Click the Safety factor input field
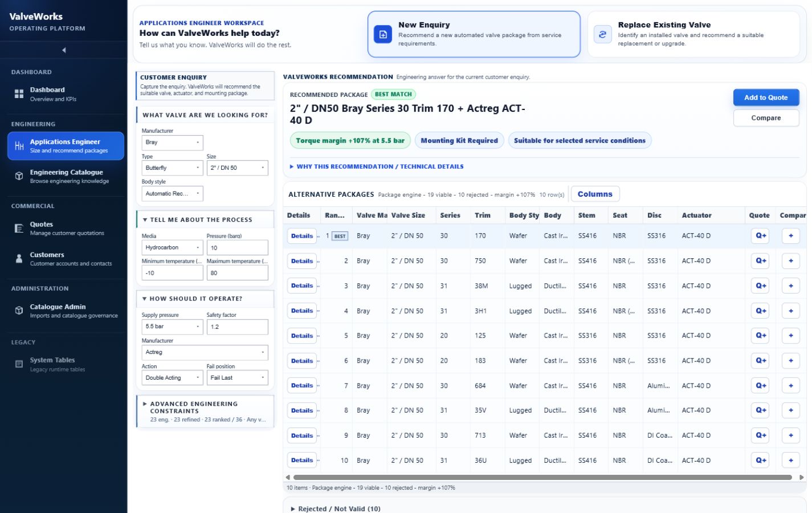The width and height of the screenshot is (812, 513). click(237, 327)
